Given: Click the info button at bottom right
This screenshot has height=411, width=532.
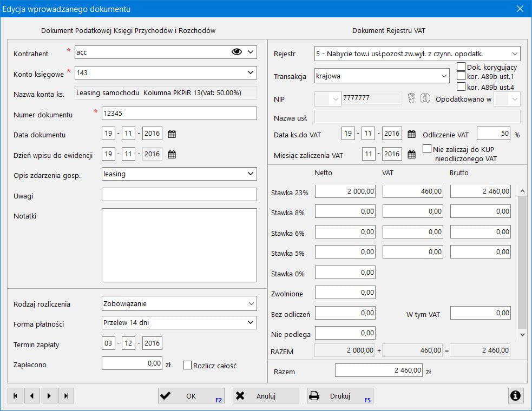Looking at the screenshot, I should click(516, 396).
